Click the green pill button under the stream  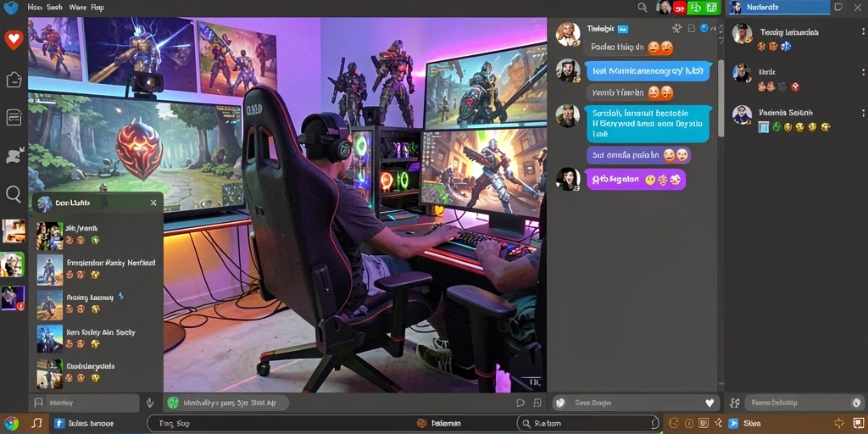click(x=227, y=403)
